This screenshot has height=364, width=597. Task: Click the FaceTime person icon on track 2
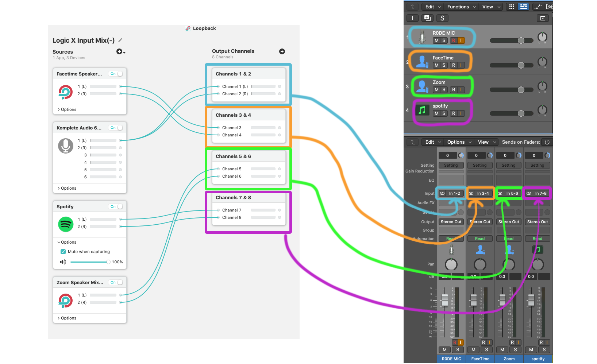422,61
